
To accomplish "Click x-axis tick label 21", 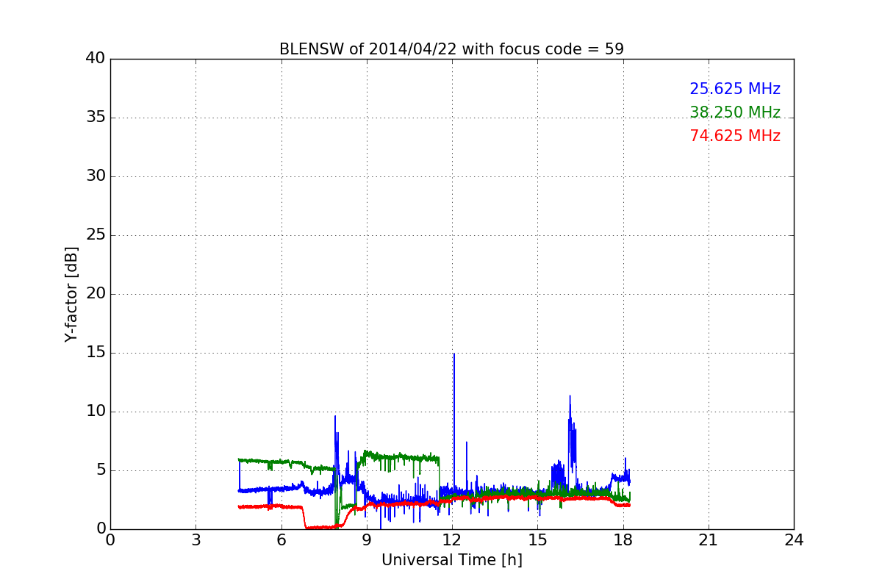I will click(709, 540).
